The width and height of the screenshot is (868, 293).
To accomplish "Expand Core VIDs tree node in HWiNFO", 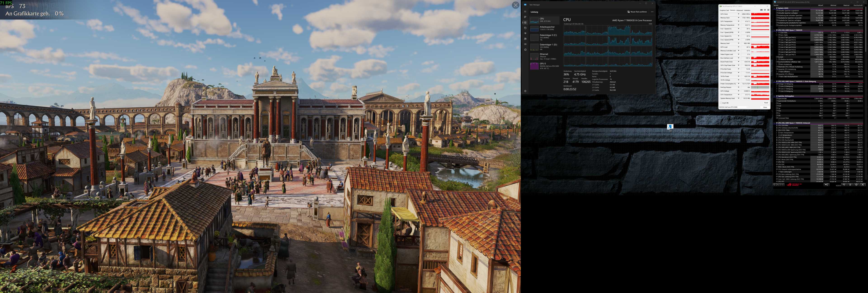I will (777, 32).
